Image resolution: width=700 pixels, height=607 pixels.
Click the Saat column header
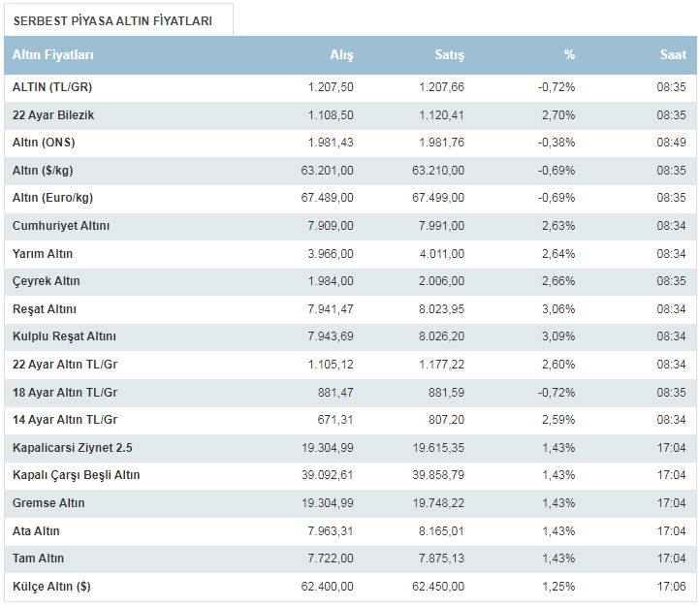[673, 55]
